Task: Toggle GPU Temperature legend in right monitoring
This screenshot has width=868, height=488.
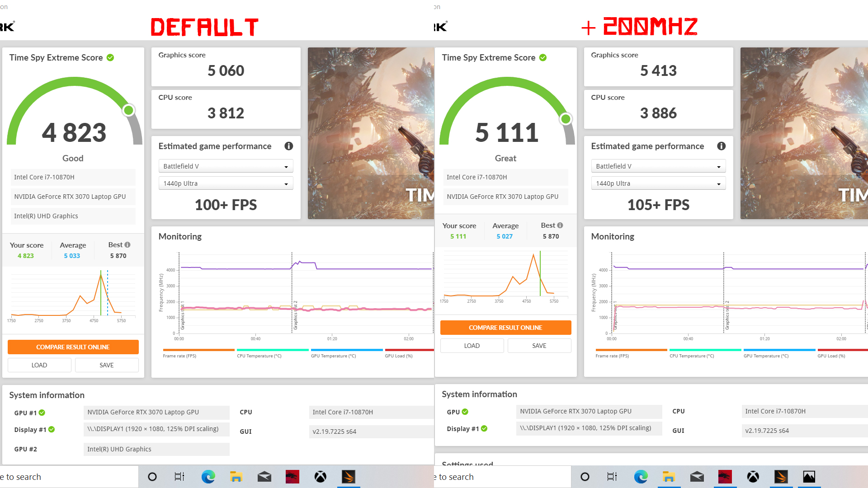Action: 779,353
